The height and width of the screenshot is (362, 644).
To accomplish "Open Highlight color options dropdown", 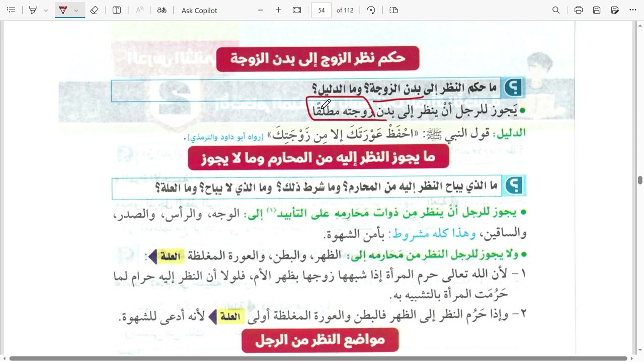I will click(46, 10).
